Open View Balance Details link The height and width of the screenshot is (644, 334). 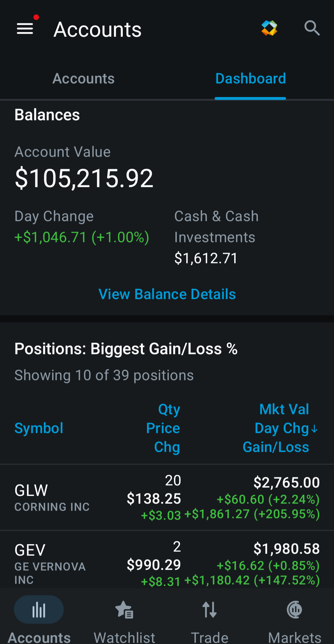[x=167, y=294]
